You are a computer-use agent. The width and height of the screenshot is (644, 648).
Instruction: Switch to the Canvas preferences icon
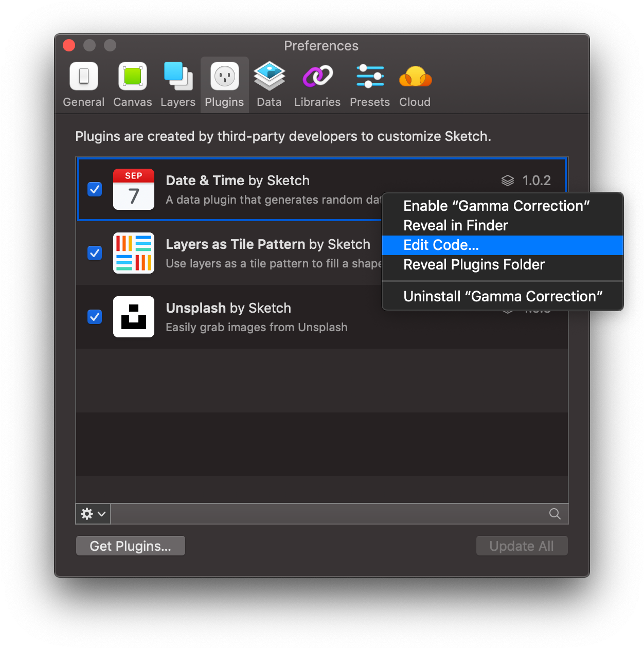click(x=132, y=85)
